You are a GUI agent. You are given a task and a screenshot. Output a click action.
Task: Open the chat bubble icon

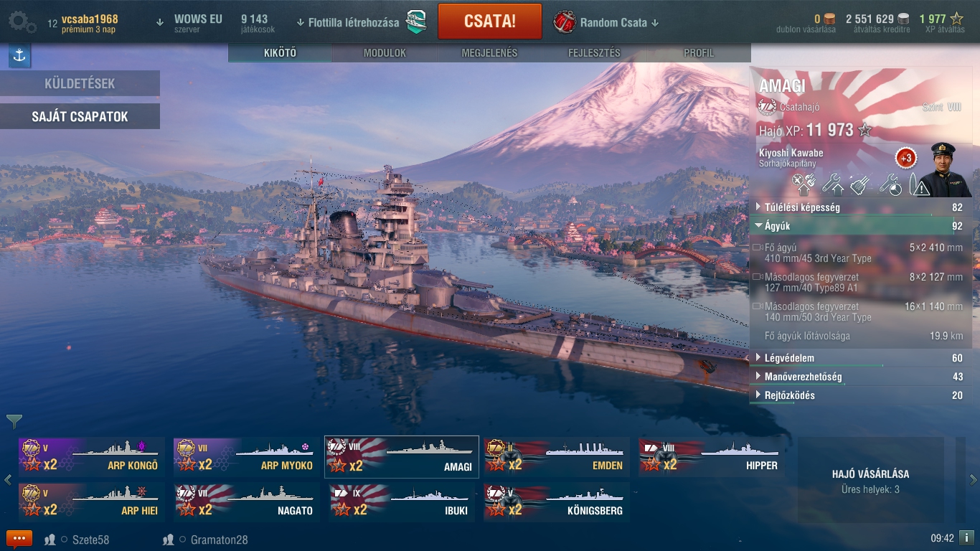(x=19, y=539)
